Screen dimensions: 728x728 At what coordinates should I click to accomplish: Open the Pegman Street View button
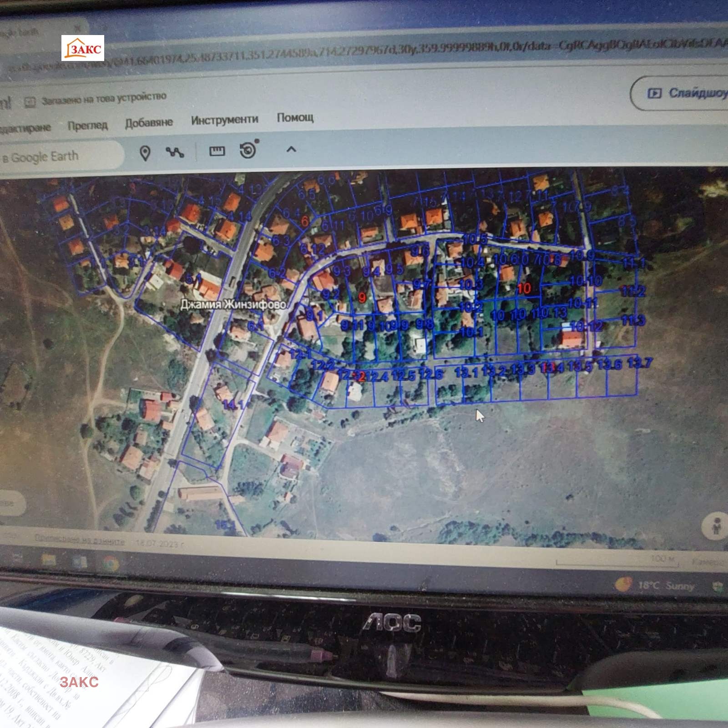(x=716, y=526)
